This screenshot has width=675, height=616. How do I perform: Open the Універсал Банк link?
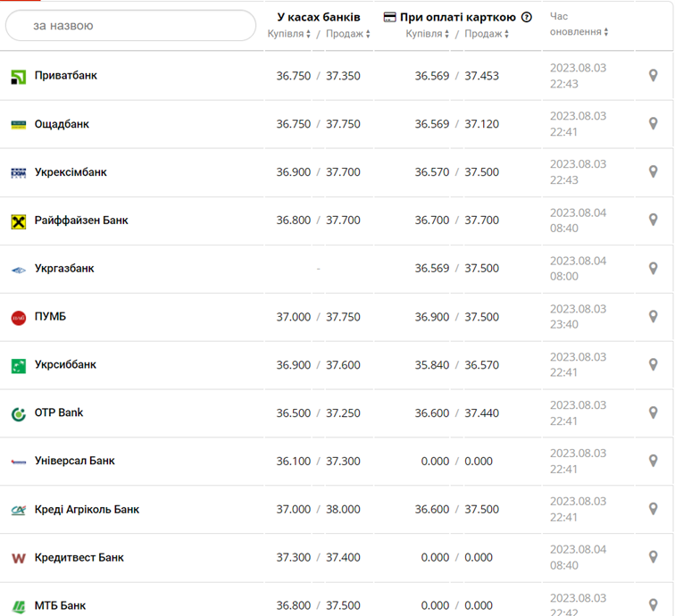[x=74, y=462]
